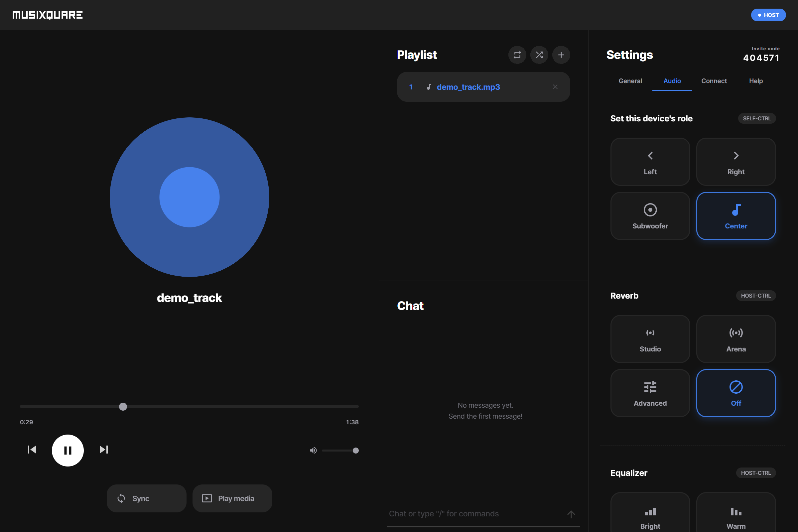This screenshot has height=532, width=798.
Task: Skip to the previous track
Action: pos(32,450)
